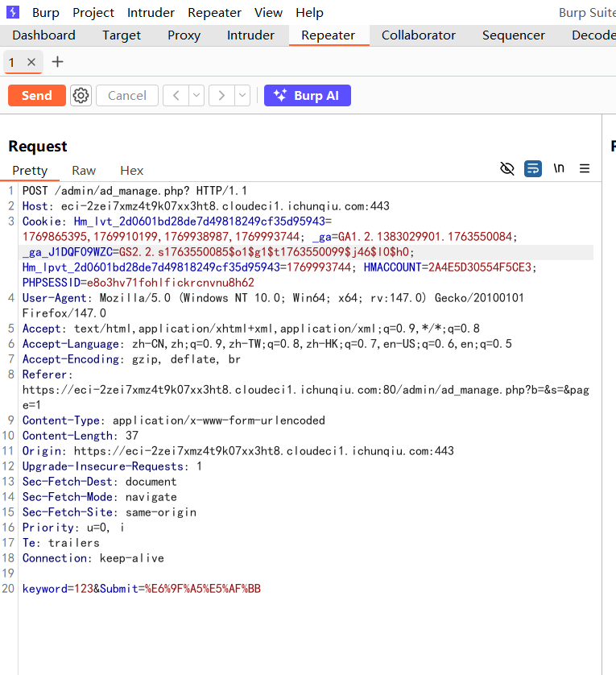This screenshot has height=675, width=616.
Task: Switch to the Target tab
Action: coord(122,35)
